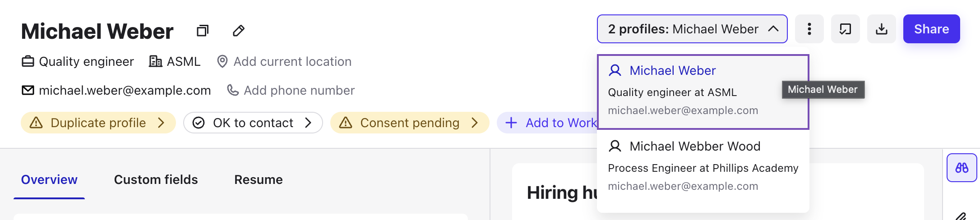Expand the Duplicate profile tag
Viewport: 980px width, 220px height.
(98, 123)
